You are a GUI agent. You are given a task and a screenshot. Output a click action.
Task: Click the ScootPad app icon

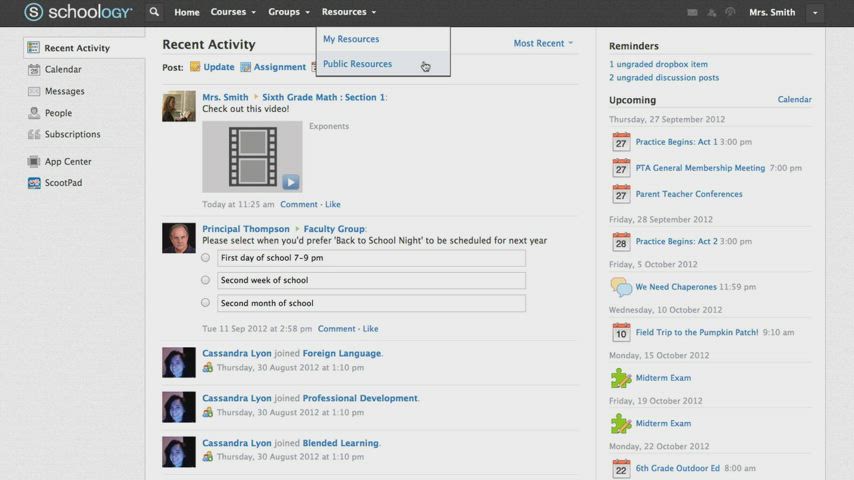click(34, 183)
